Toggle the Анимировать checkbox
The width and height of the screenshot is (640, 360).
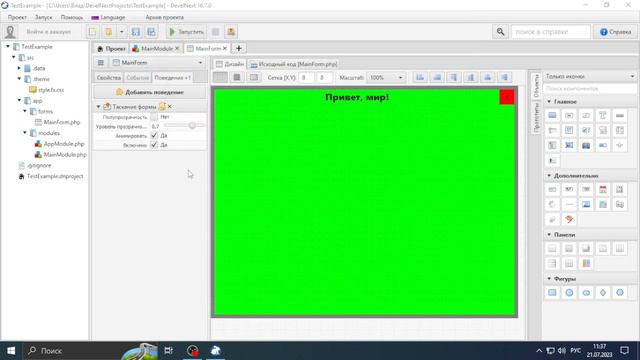click(154, 135)
